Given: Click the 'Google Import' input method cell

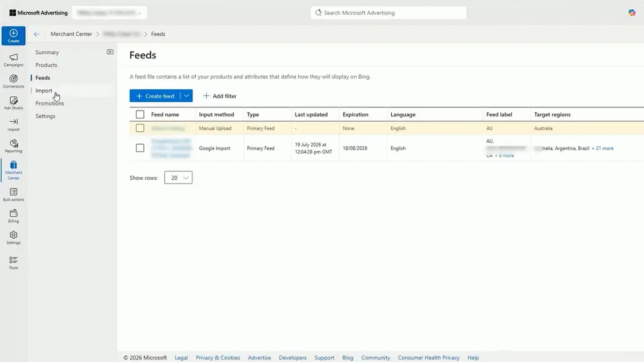Looking at the screenshot, I should (x=214, y=148).
